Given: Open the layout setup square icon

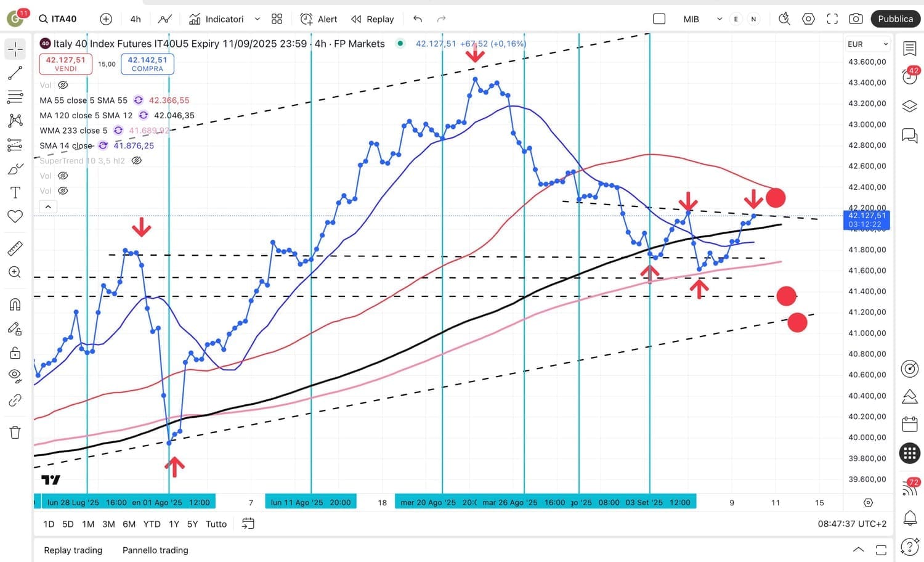Looking at the screenshot, I should (x=659, y=19).
